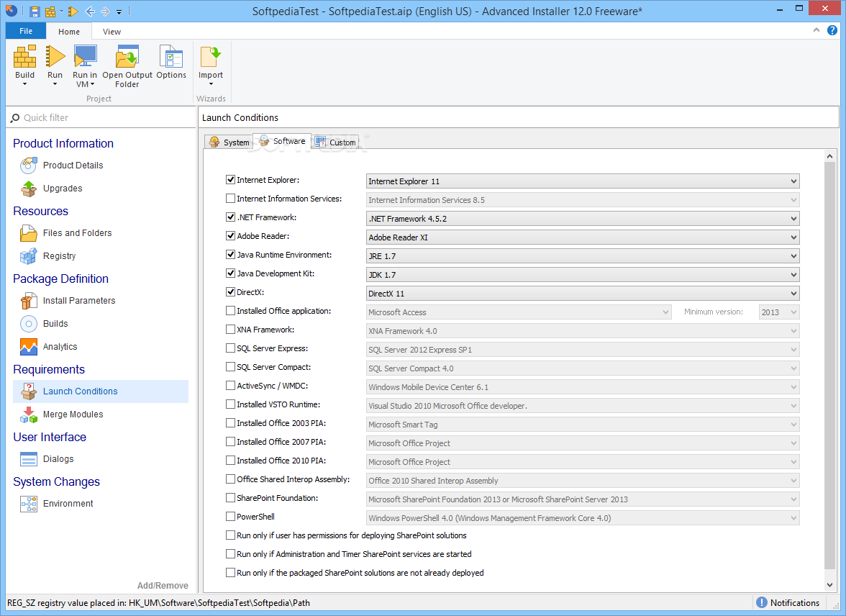Open the DirectX 11 dropdown
Screen dimensions: 846x616
(583, 294)
